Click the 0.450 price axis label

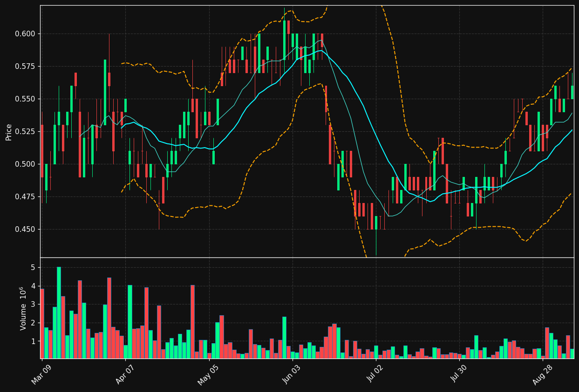tap(25, 229)
